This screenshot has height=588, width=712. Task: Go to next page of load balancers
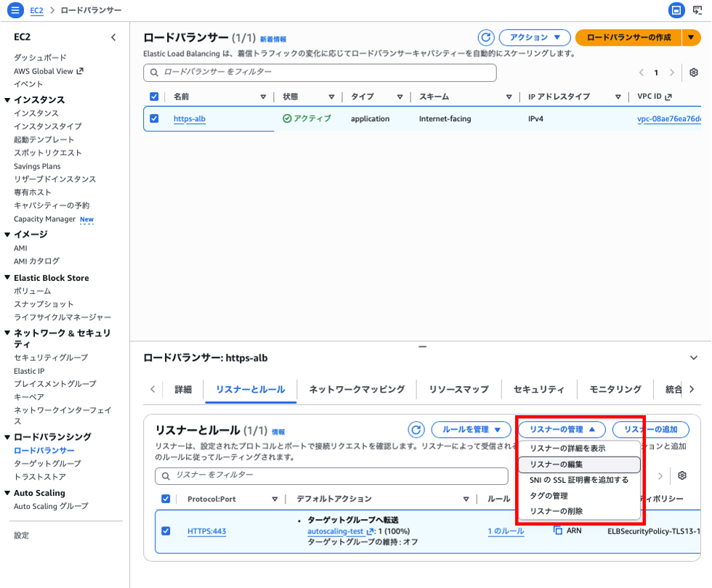671,72
